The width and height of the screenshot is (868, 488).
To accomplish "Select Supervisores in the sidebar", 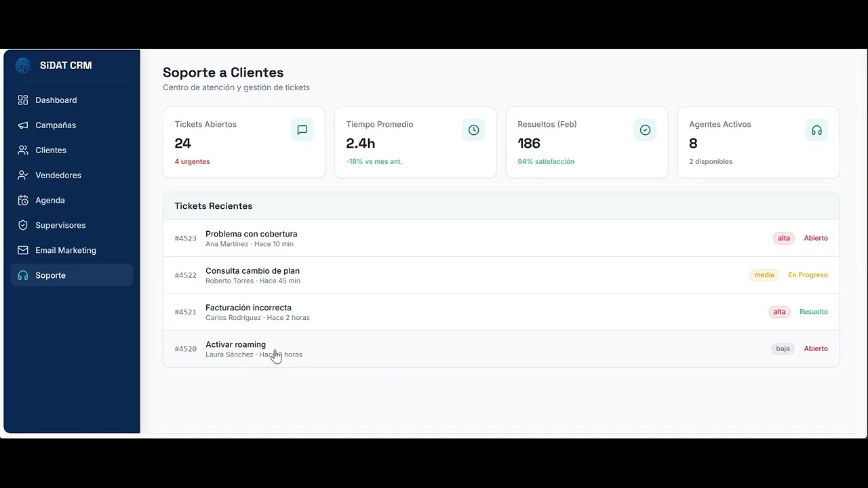I will coord(72,225).
